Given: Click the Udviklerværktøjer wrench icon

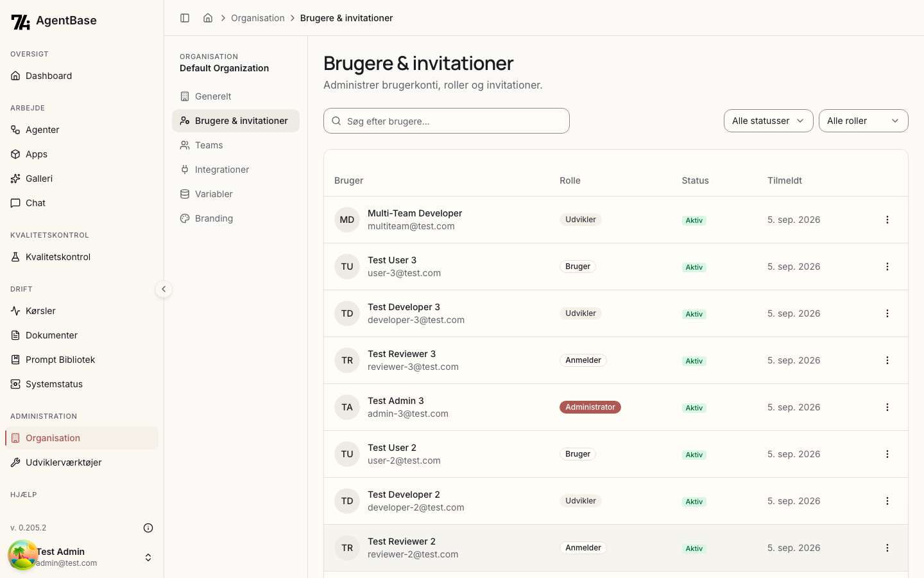Looking at the screenshot, I should pos(15,462).
